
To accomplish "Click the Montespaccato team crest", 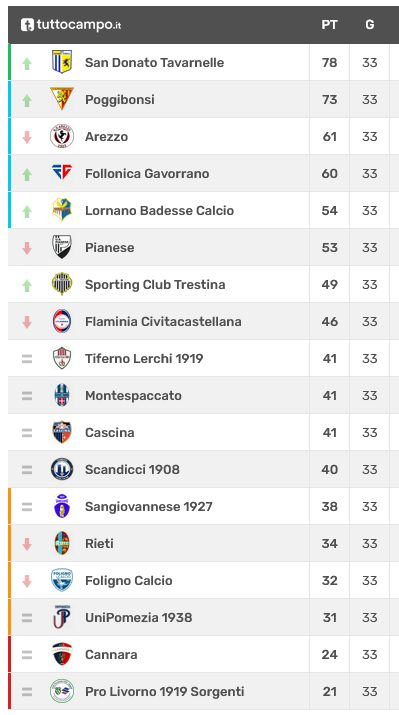I will (62, 395).
